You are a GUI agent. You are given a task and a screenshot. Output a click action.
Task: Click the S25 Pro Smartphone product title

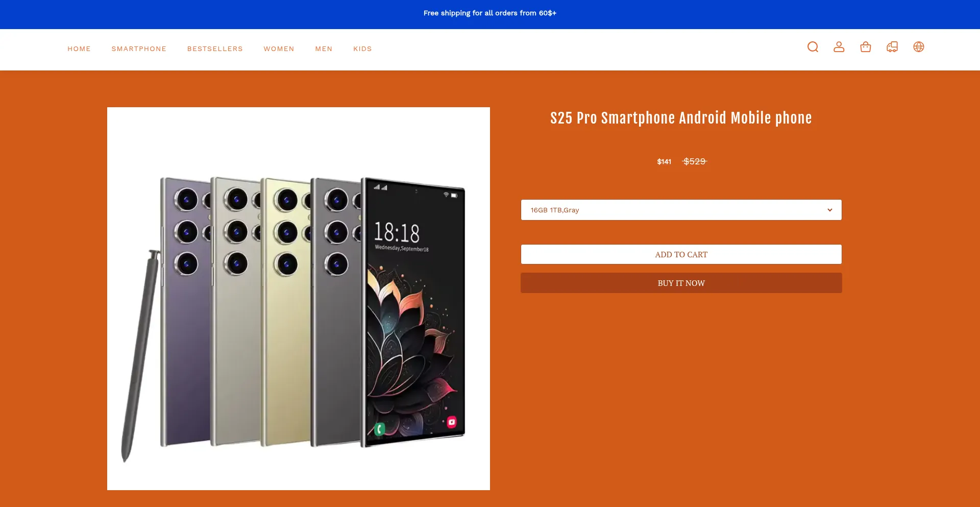tap(681, 118)
